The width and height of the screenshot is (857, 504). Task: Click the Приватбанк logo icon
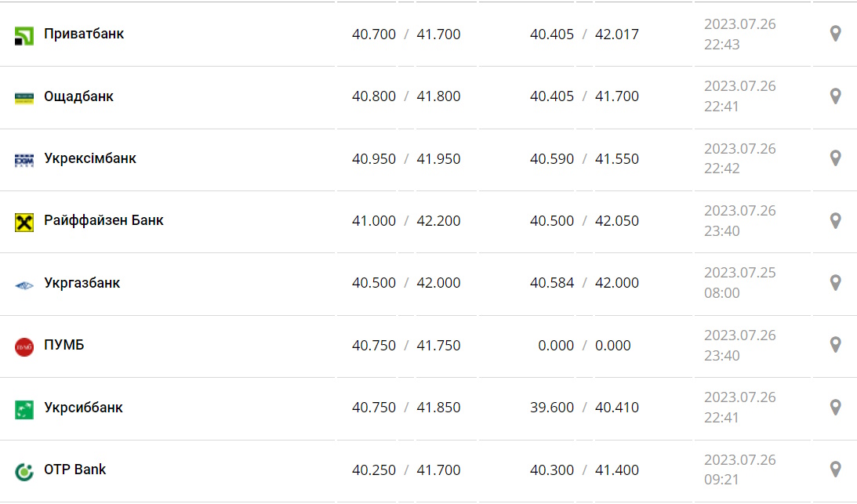tap(24, 35)
